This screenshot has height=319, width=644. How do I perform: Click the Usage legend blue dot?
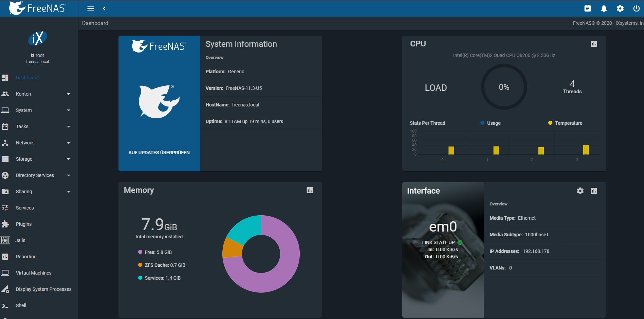482,123
